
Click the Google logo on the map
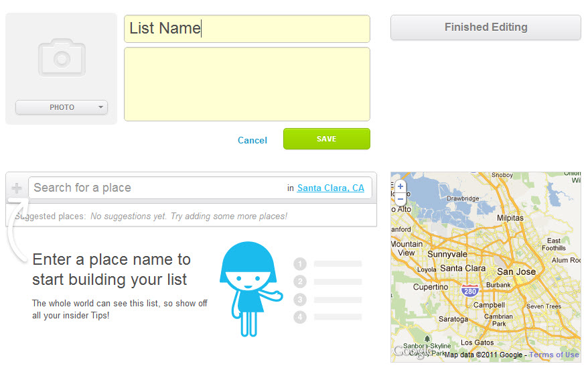pos(411,351)
